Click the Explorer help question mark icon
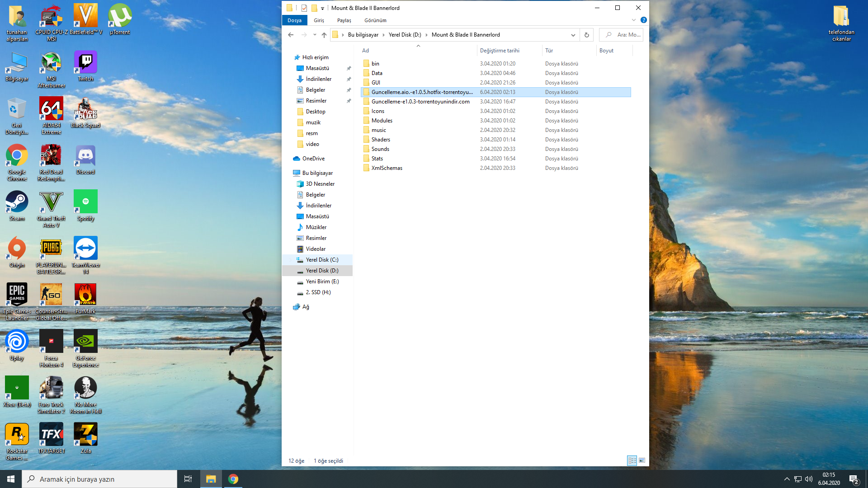 (x=644, y=20)
